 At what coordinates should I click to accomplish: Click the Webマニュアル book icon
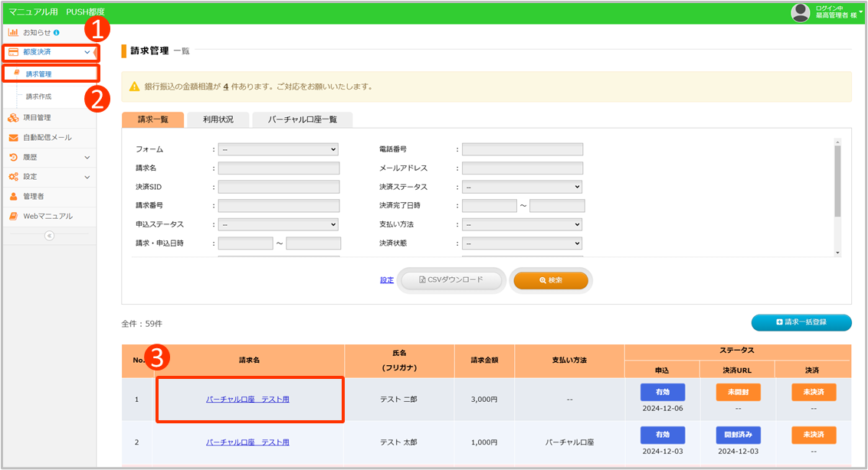[13, 217]
